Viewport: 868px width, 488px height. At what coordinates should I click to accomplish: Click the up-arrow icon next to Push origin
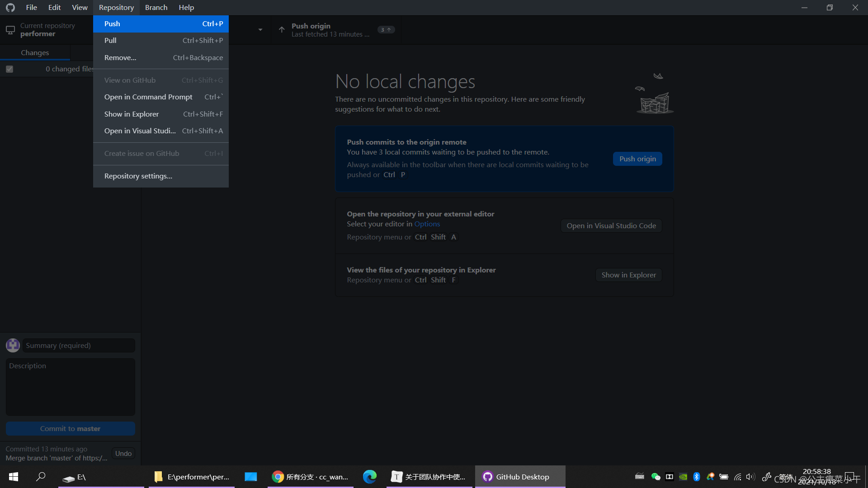click(x=282, y=30)
